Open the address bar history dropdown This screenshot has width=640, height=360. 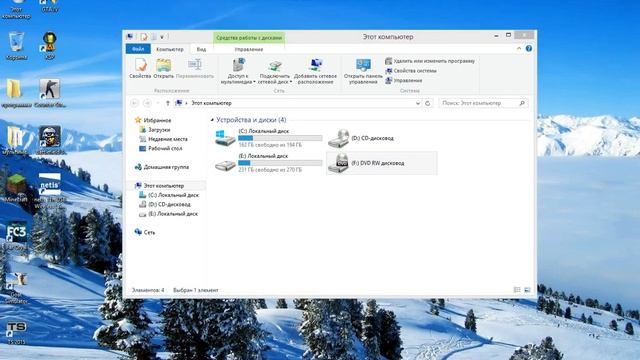coord(418,103)
